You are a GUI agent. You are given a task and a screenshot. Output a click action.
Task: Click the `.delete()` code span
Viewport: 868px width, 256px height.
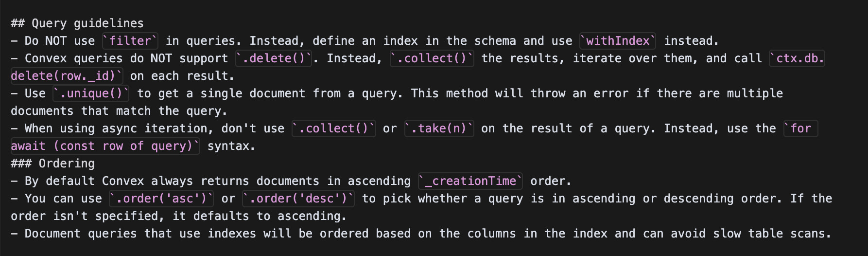274,58
